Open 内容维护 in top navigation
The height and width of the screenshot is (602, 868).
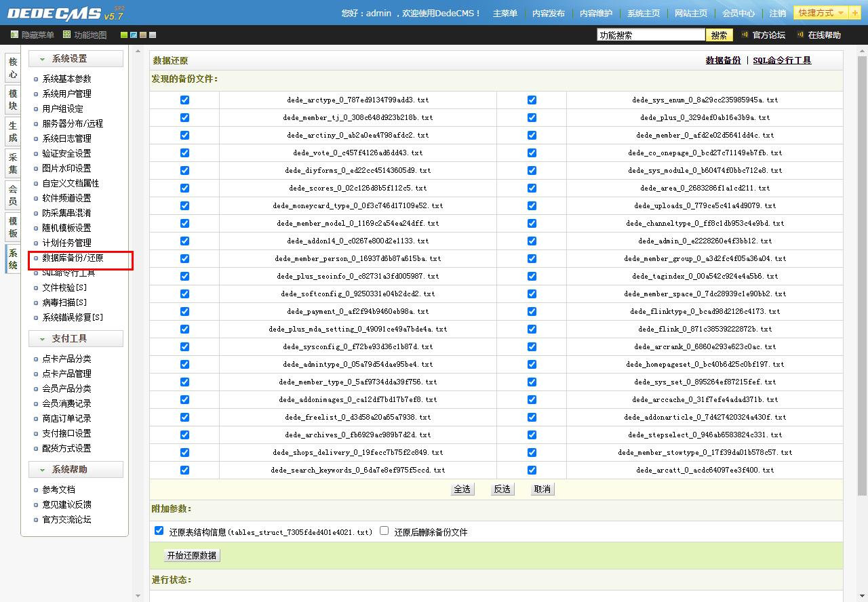tap(595, 14)
